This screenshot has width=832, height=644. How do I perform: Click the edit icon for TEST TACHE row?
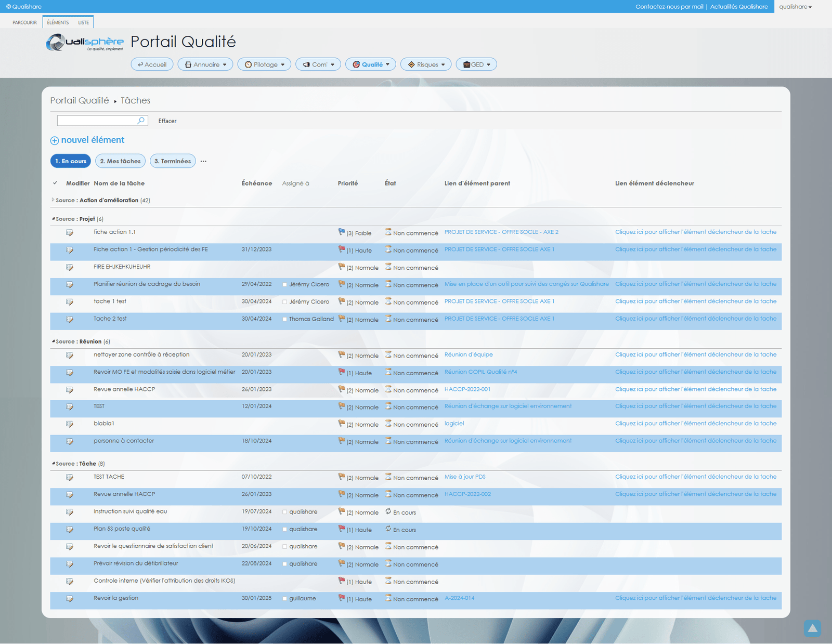pos(70,477)
